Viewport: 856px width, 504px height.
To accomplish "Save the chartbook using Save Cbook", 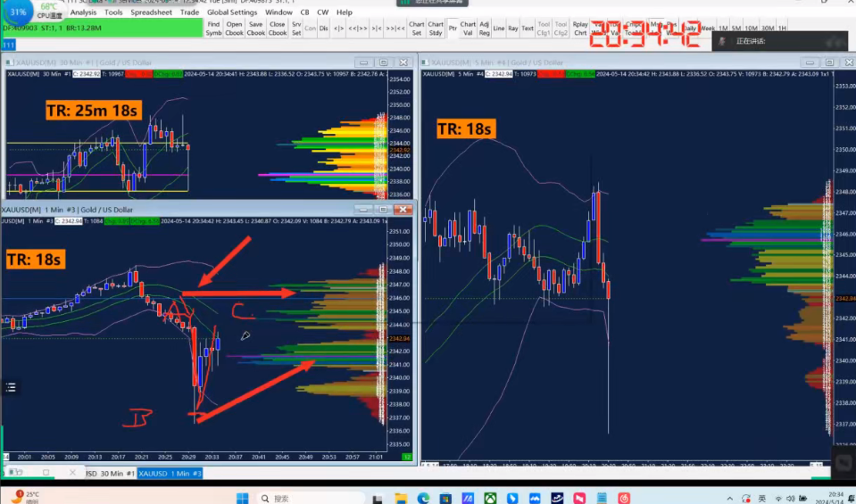I will pyautogui.click(x=256, y=29).
